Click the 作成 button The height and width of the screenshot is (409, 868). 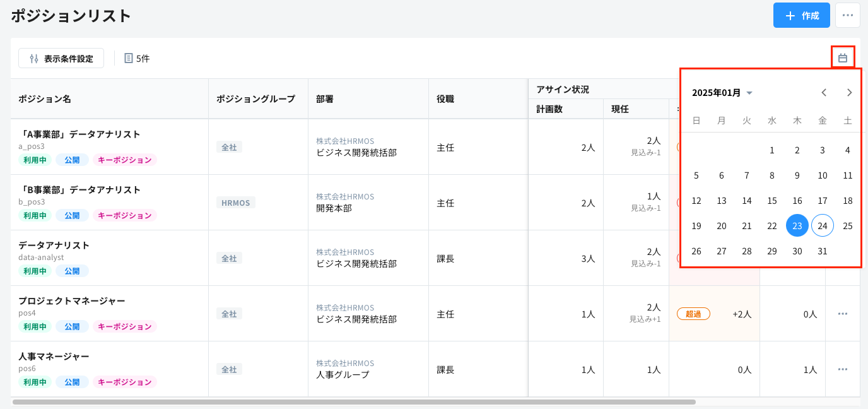[801, 15]
